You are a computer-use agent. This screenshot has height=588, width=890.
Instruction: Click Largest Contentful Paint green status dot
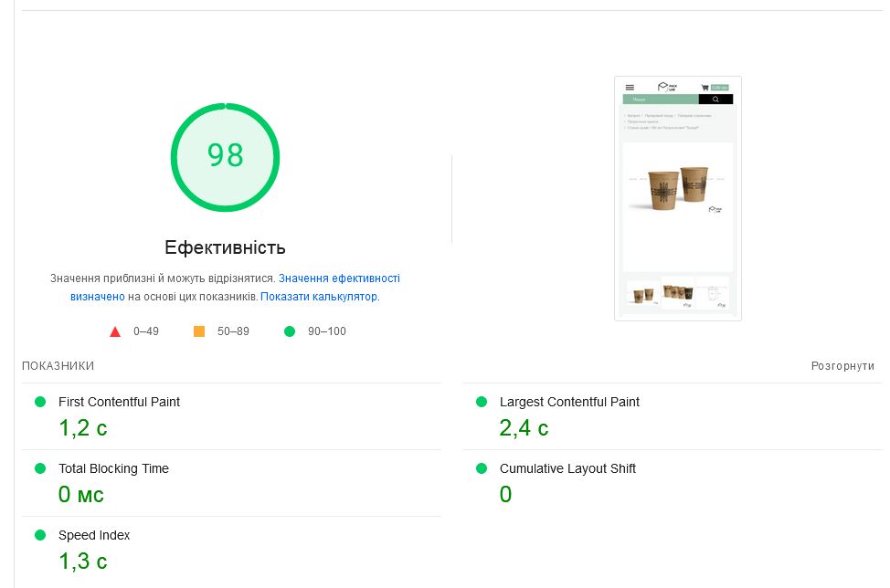click(x=482, y=402)
